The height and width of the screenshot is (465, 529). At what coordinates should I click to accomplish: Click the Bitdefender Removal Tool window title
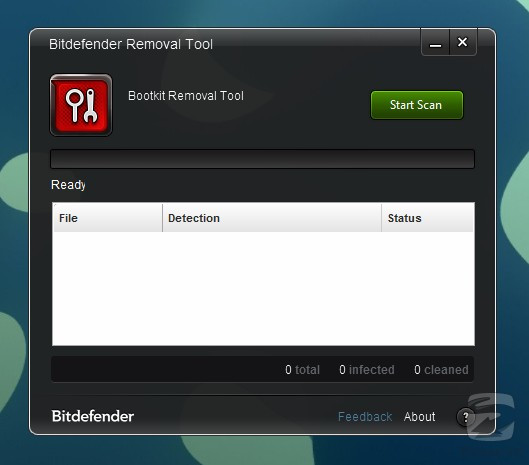tap(131, 44)
